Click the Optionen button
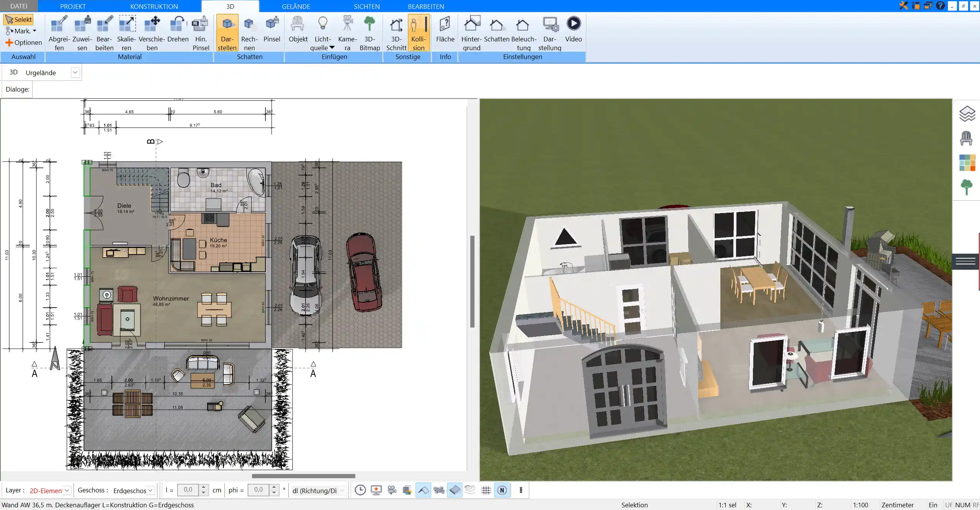This screenshot has height=510, width=980. pyautogui.click(x=24, y=43)
